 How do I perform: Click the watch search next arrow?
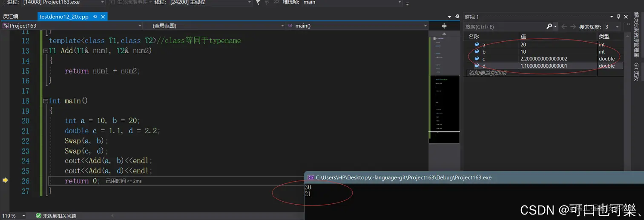tap(573, 27)
